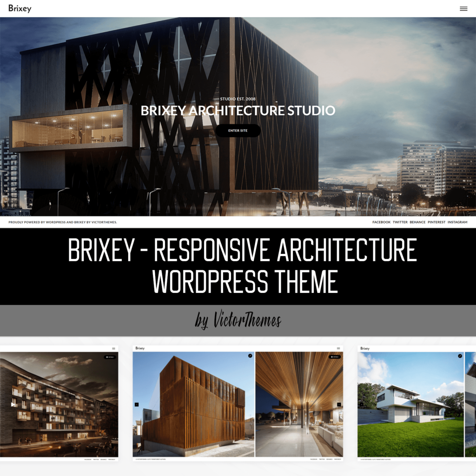The height and width of the screenshot is (476, 476).
Task: Click the slide counter arrow on the interior screenshot
Action: click(338, 404)
